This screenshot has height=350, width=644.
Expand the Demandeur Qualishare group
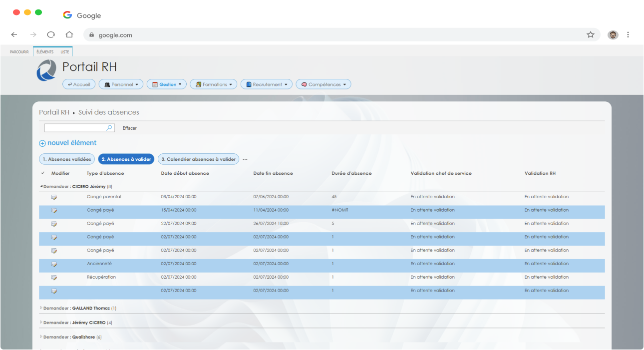[41, 337]
